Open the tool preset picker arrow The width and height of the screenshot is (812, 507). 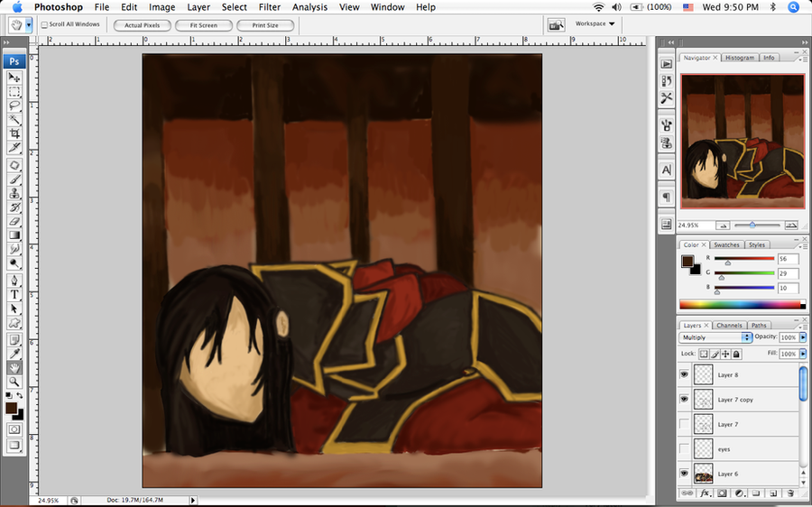[29, 24]
